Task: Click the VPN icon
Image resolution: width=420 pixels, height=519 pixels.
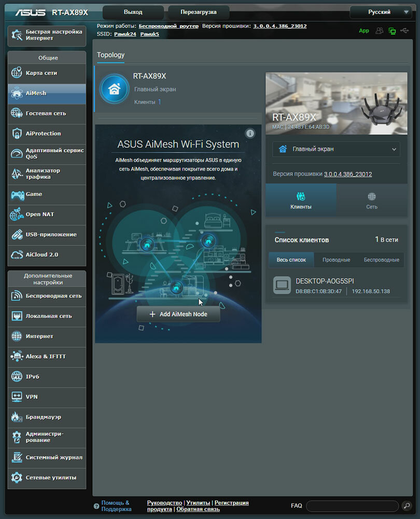Action: (x=17, y=397)
